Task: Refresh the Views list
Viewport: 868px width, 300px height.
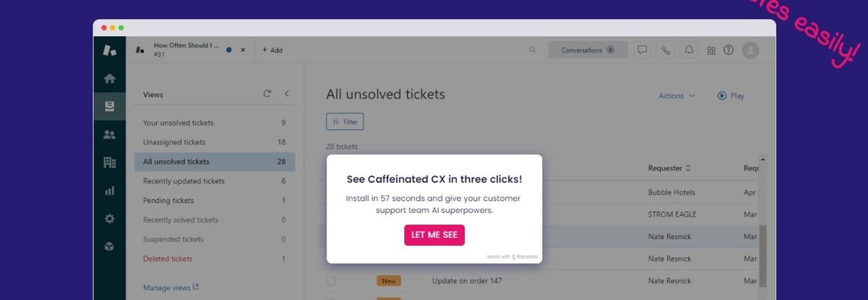Action: tap(267, 93)
